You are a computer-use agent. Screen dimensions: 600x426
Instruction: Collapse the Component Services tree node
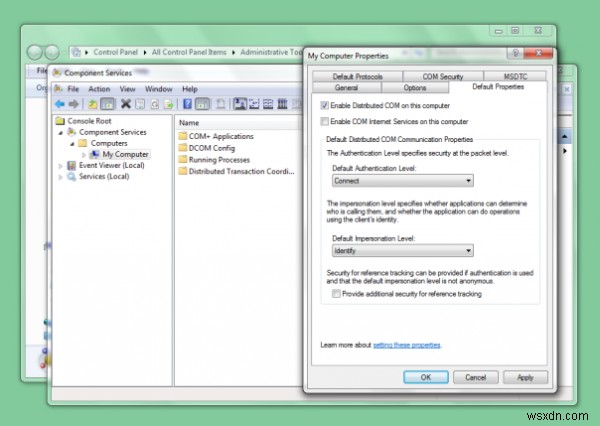point(60,133)
